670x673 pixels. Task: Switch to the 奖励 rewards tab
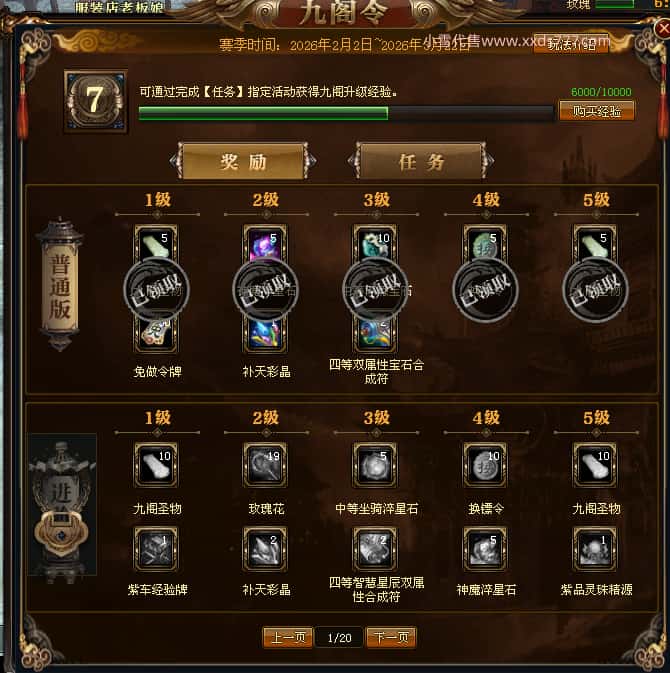[243, 161]
